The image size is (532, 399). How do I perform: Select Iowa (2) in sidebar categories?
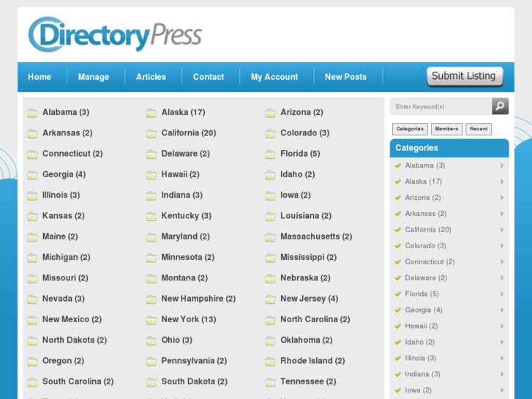(418, 390)
